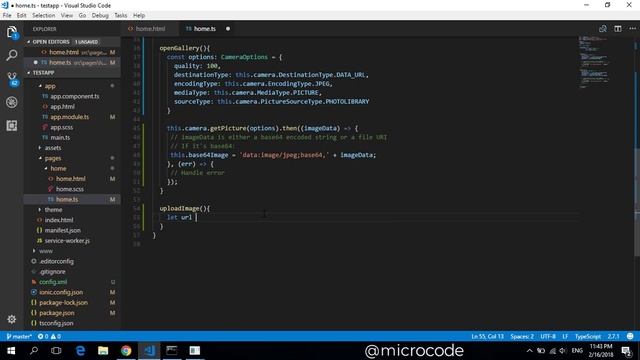Screen dimensions: 640x360
Task: Open the Help menu
Action: pyautogui.click(x=139, y=16)
